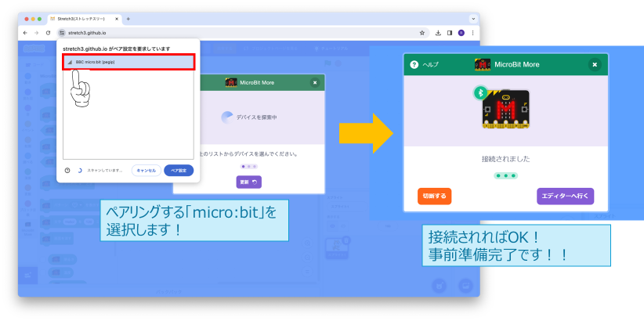Open site information icon beside the URL
The image size is (644, 321).
62,33
